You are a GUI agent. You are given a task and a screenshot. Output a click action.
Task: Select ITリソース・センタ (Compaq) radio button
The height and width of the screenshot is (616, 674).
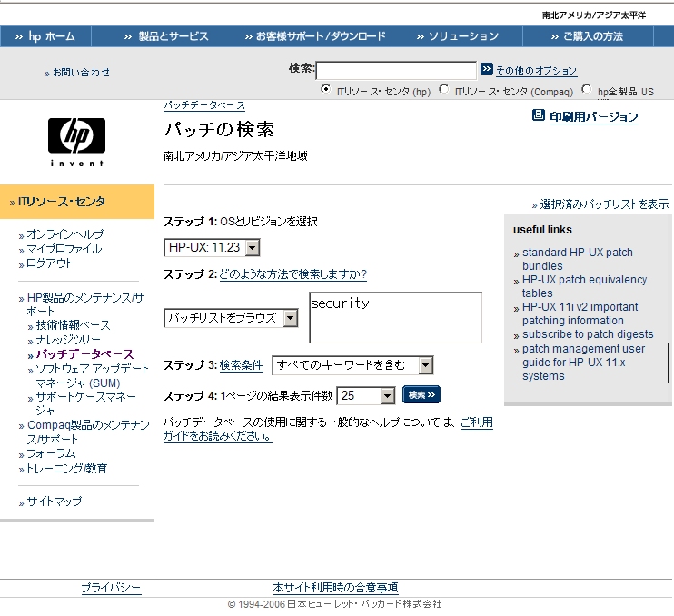tap(443, 90)
